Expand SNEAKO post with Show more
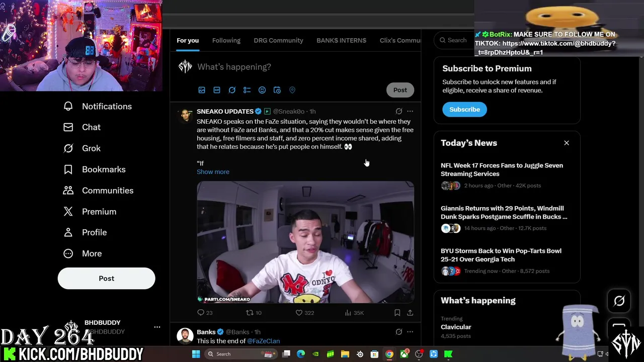Image resolution: width=644 pixels, height=362 pixels. click(213, 172)
